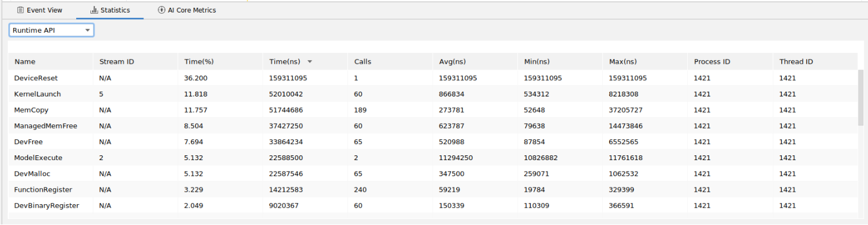Click the Event View tab icon
Screen dimensions: 868x225
click(20, 10)
